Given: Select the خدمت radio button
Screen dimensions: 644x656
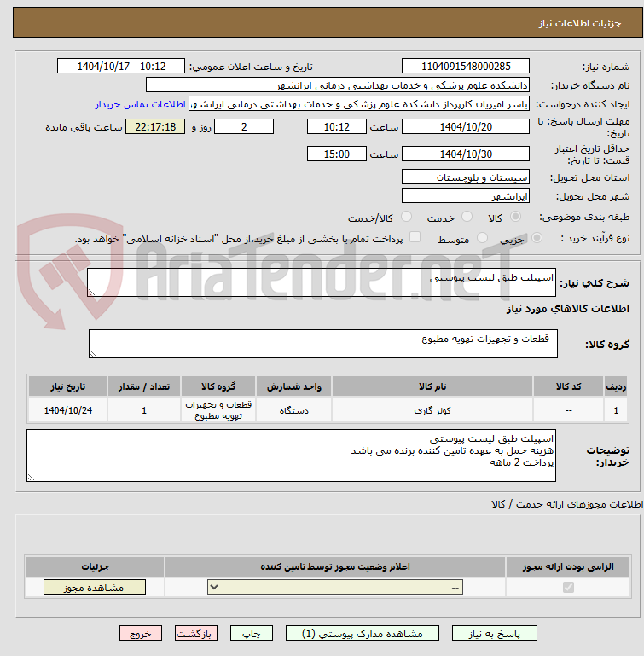Looking at the screenshot, I should pyautogui.click(x=467, y=217).
